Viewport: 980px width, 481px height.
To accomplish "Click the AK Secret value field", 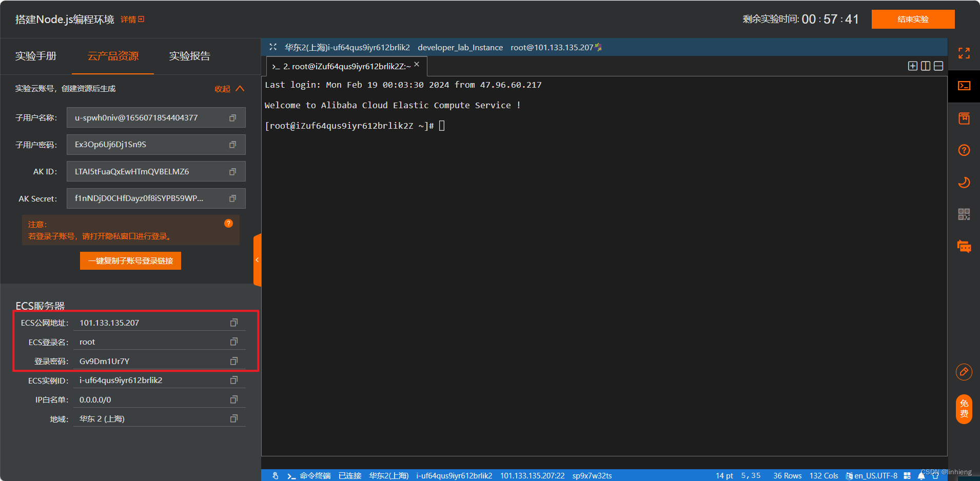I will point(156,198).
